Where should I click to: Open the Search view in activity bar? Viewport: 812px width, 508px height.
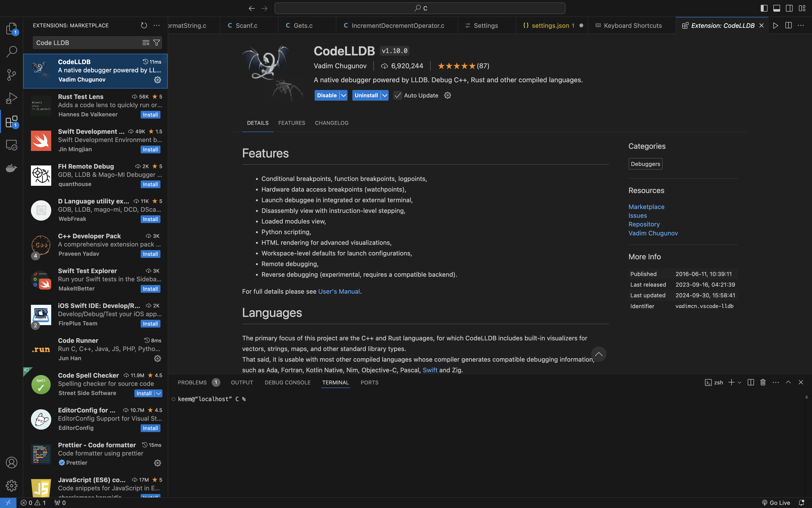11,52
